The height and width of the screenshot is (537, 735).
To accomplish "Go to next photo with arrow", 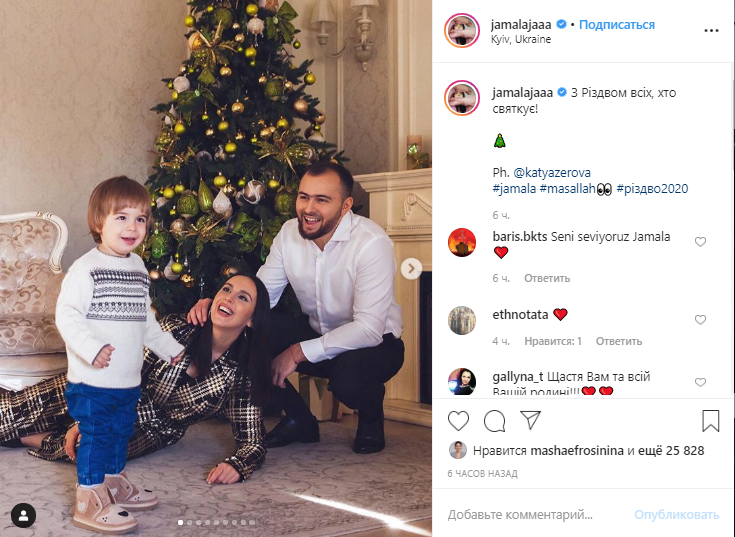I will pos(411,268).
